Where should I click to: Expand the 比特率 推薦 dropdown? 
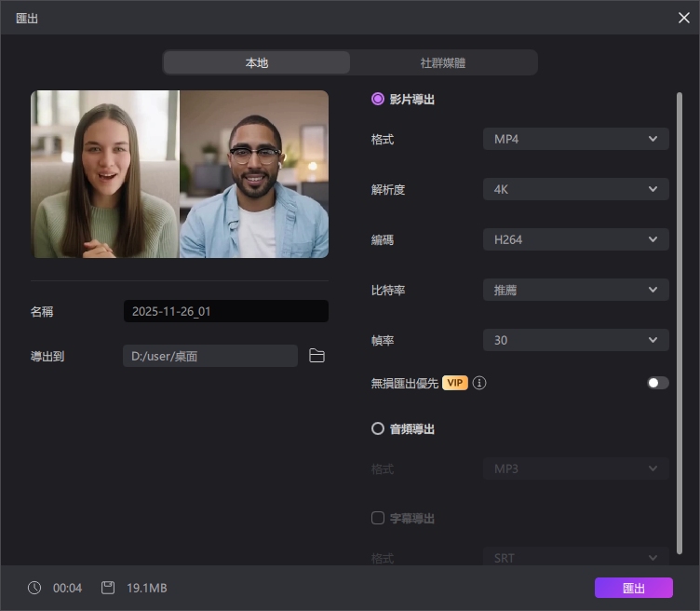pos(575,291)
